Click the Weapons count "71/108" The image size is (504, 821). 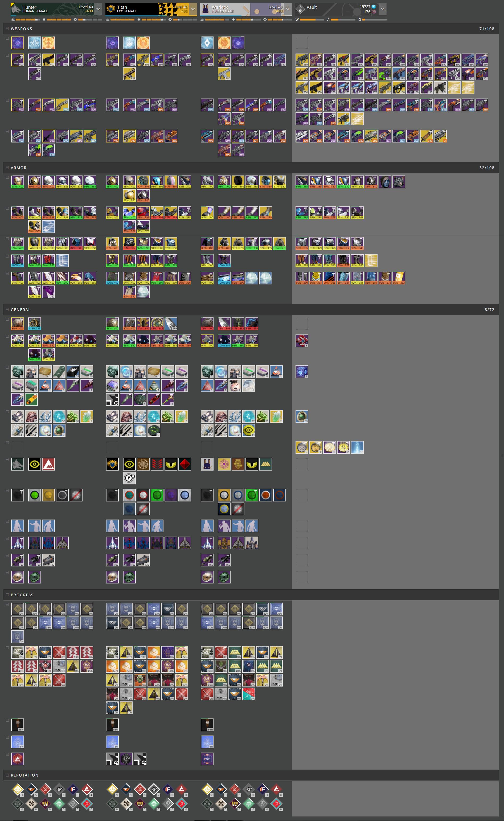click(x=487, y=29)
